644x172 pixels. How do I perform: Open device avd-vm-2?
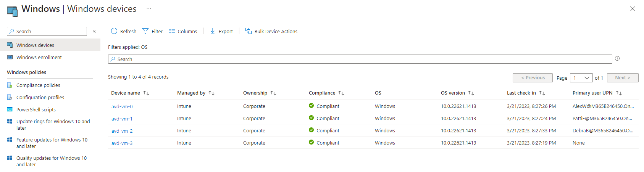point(122,131)
